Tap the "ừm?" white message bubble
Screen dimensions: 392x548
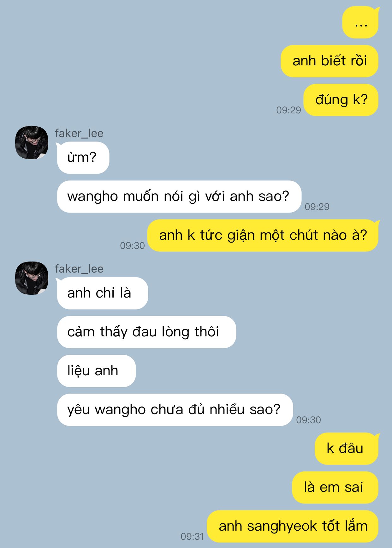83,158
